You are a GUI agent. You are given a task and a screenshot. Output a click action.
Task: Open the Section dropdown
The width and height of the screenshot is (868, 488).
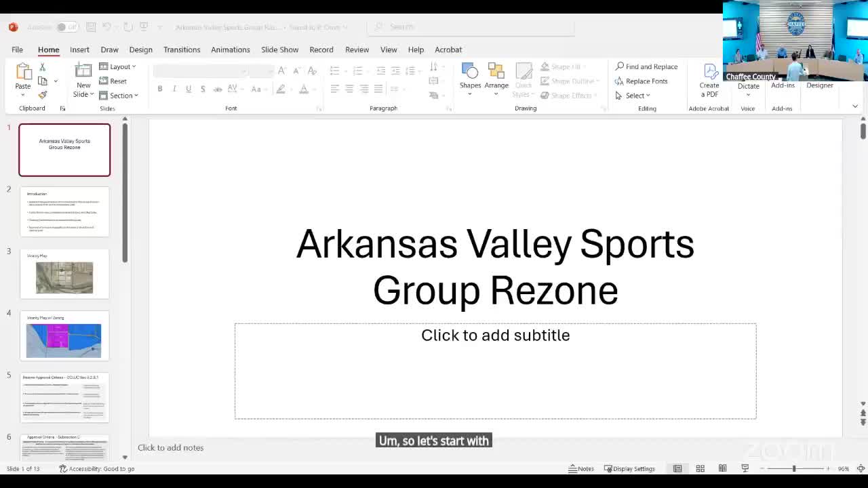pyautogui.click(x=119, y=96)
